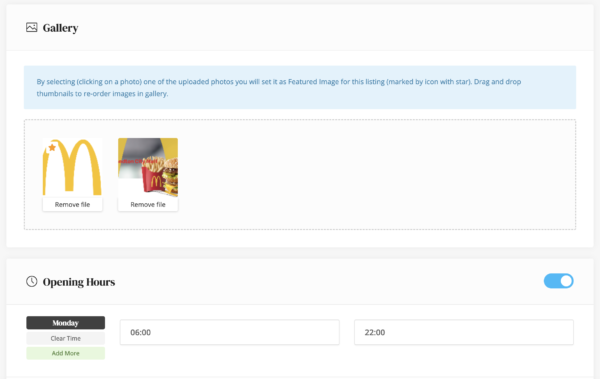600x379 pixels.
Task: Click the M logo on the fries box
Action: pyautogui.click(x=156, y=181)
